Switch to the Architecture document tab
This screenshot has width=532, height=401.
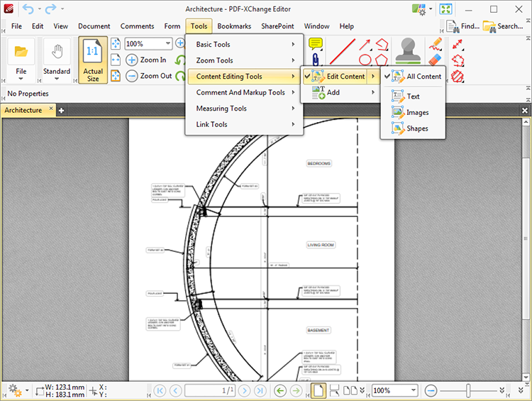[x=23, y=110]
